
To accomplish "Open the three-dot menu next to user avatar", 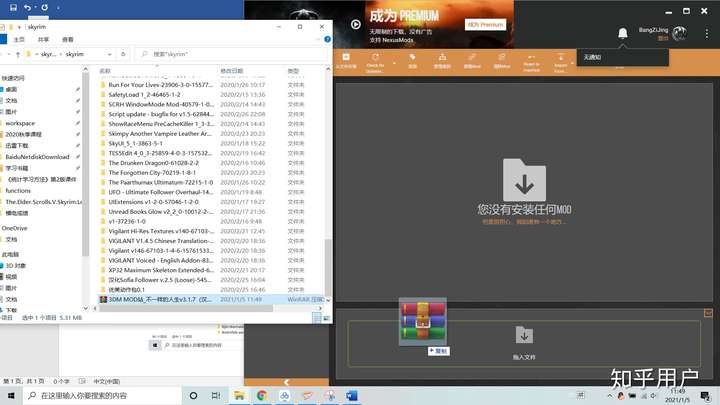I will [707, 33].
